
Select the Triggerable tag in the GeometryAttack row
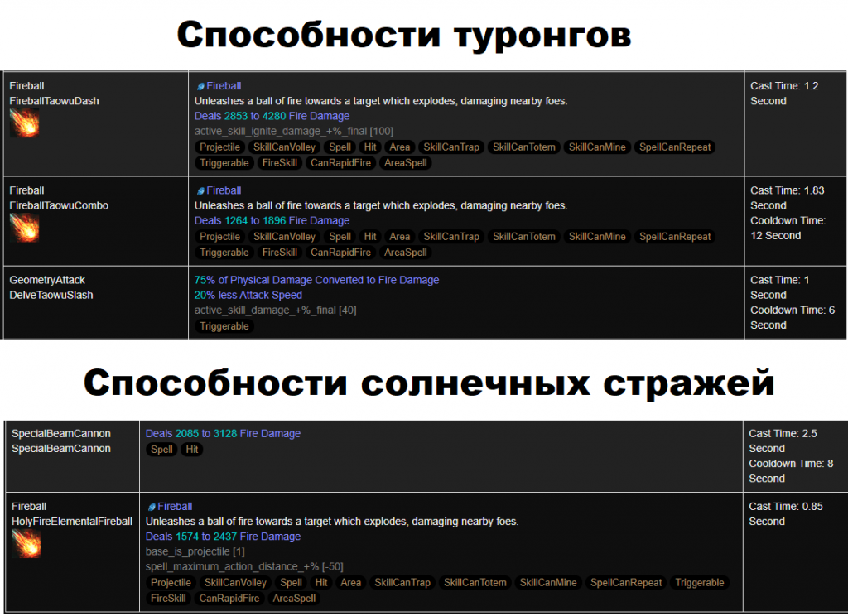pos(224,326)
